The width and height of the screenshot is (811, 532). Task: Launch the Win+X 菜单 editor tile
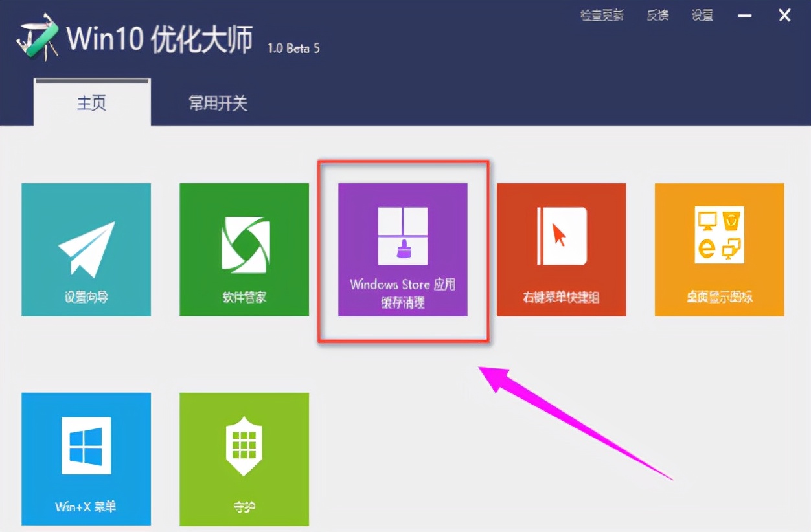click(86, 458)
